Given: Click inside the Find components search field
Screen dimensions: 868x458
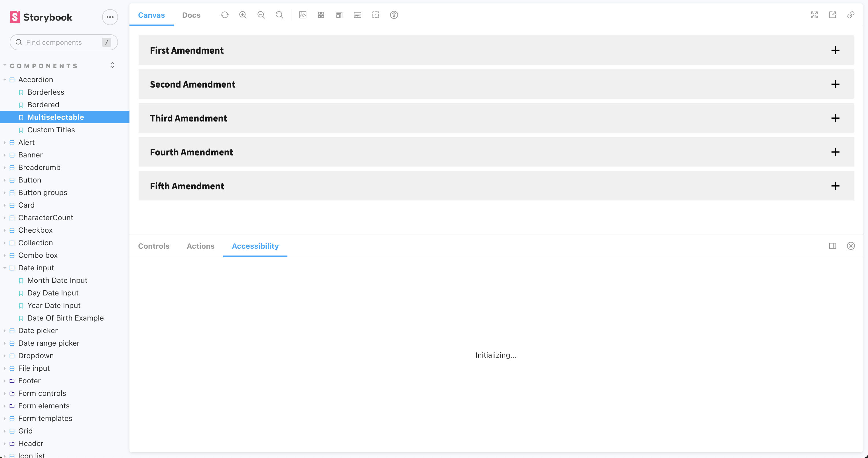Looking at the screenshot, I should 61,42.
